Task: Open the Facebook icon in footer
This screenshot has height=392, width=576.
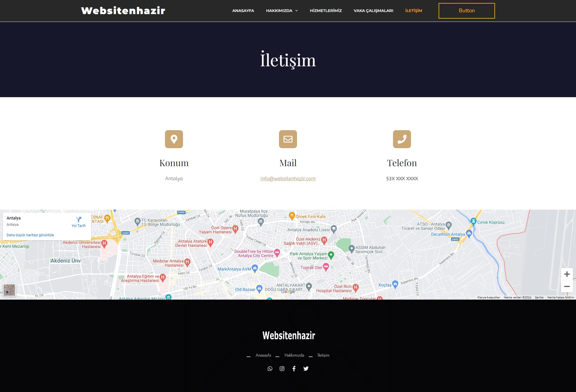Action: [x=294, y=369]
